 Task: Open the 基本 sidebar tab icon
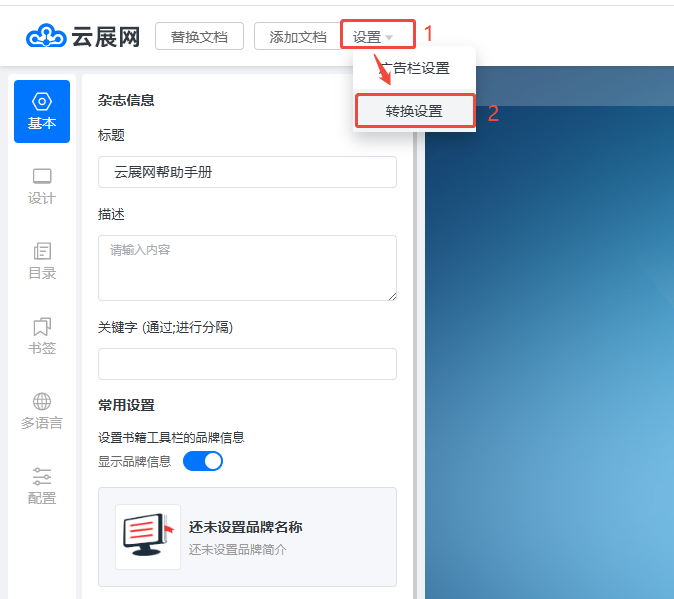[42, 102]
